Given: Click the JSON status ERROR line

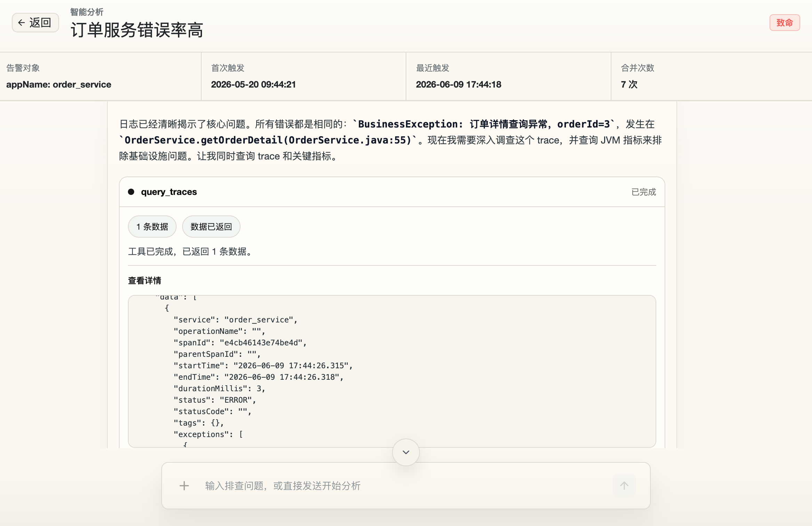Looking at the screenshot, I should click(214, 400).
